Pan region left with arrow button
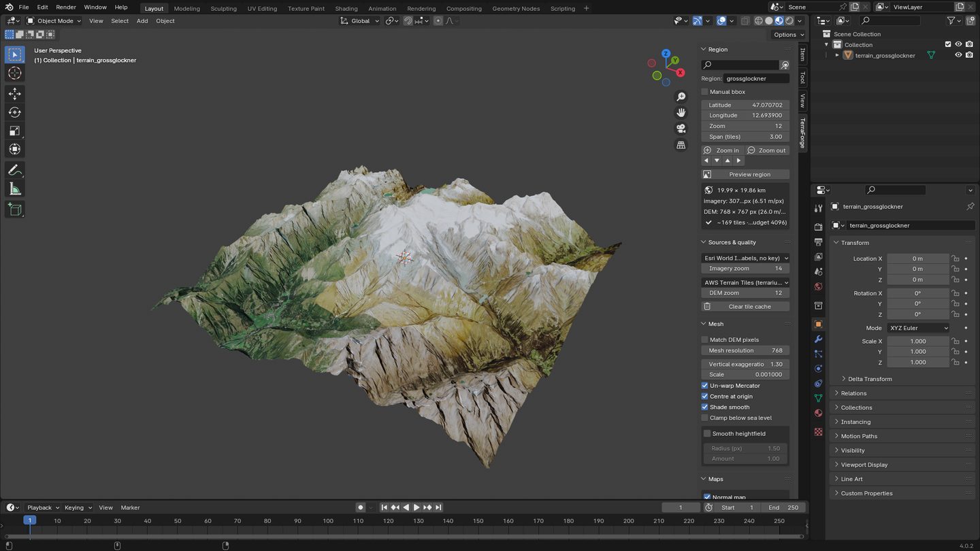 (706, 161)
